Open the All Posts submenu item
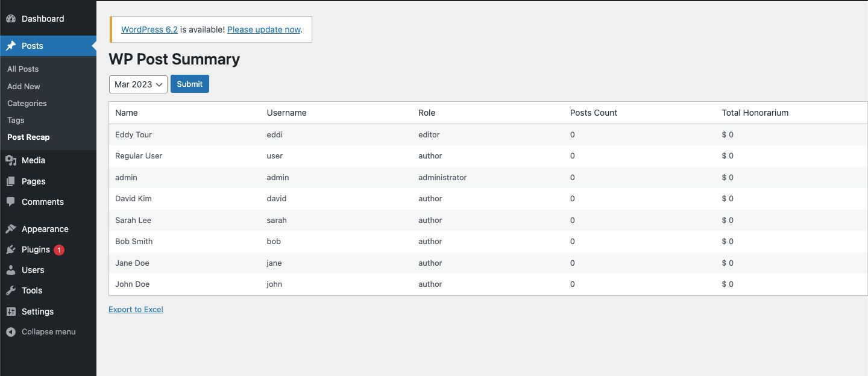 [x=23, y=69]
